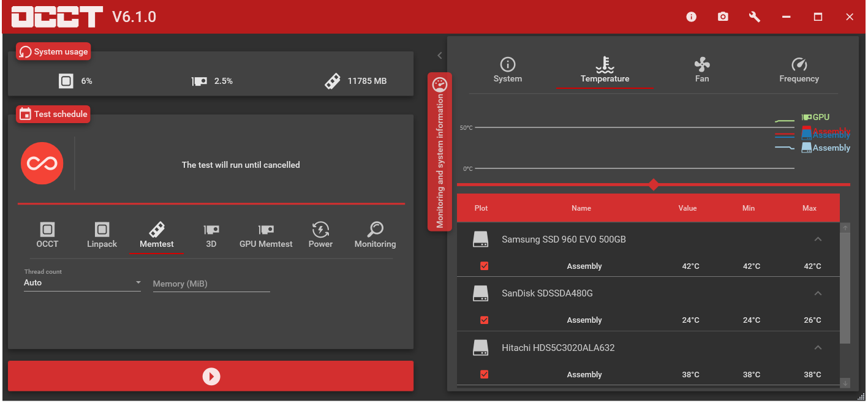The width and height of the screenshot is (868, 403).
Task: Uncheck plotting for Samsung SSD Assembly sensor
Action: pyautogui.click(x=484, y=266)
